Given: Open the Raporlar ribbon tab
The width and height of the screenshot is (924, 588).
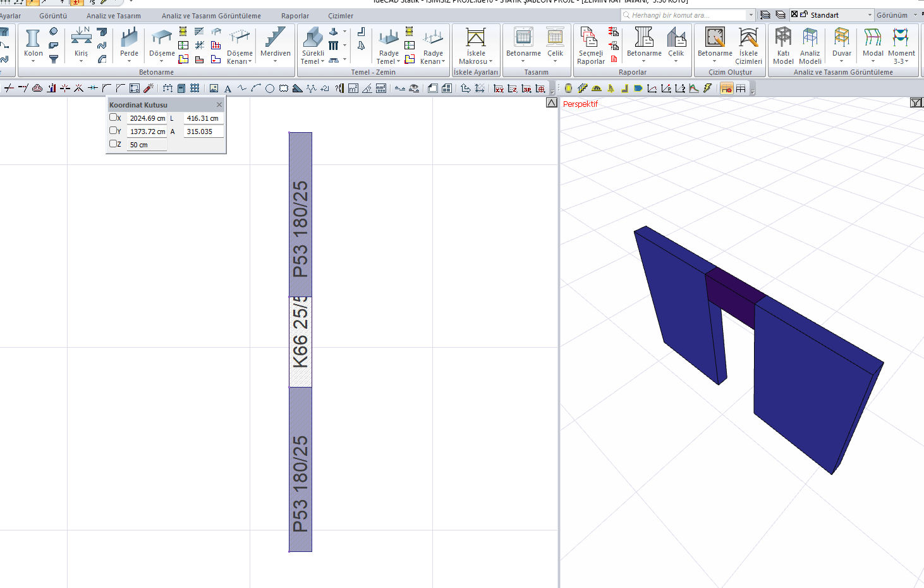Looking at the screenshot, I should tap(295, 16).
